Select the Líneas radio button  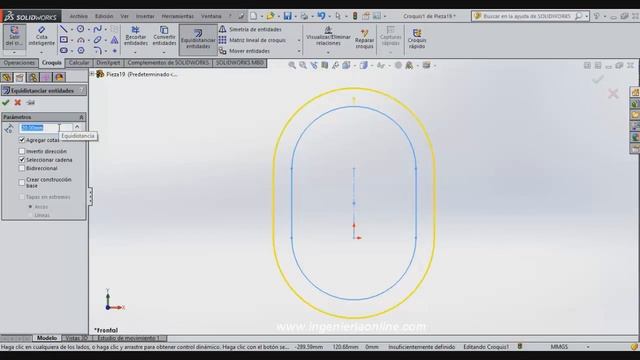pos(30,215)
